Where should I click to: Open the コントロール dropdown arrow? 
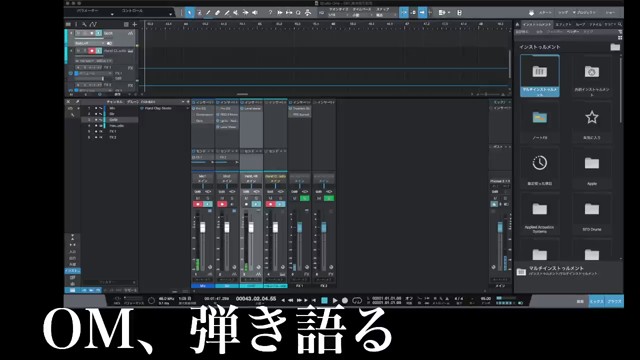pyautogui.click(x=171, y=14)
